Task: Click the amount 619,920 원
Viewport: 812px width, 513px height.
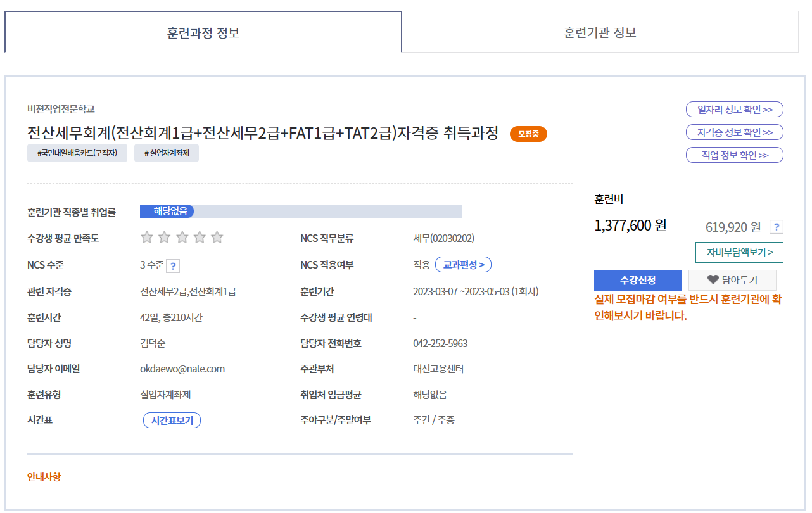Action: (733, 227)
